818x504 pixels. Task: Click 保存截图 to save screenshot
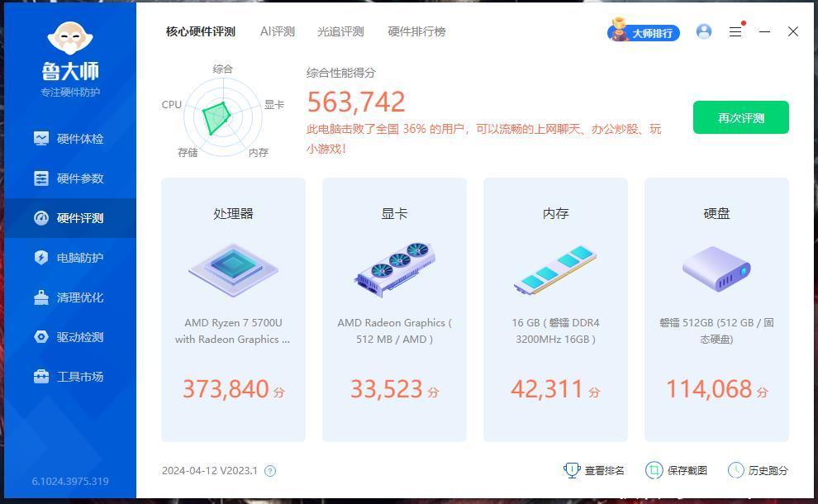676,470
